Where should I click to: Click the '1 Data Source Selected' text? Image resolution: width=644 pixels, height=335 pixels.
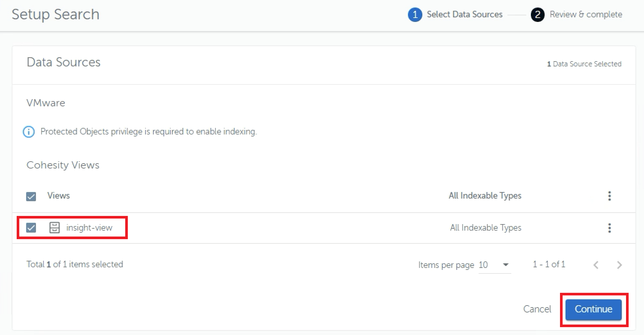pos(584,64)
